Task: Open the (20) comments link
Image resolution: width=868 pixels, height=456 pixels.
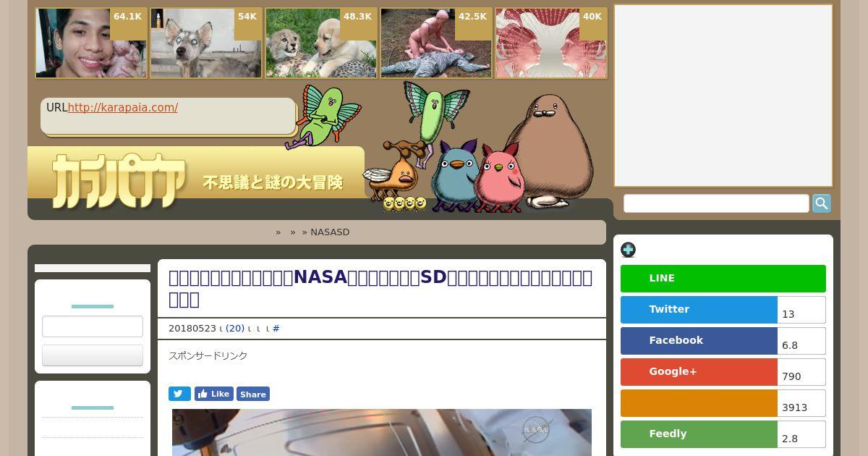Action: [235, 329]
